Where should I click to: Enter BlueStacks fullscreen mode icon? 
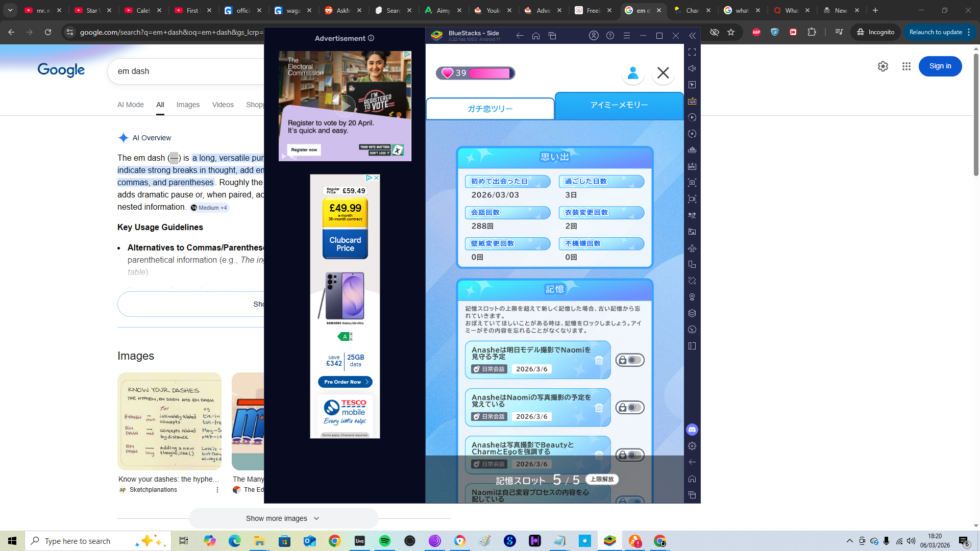coord(692,52)
